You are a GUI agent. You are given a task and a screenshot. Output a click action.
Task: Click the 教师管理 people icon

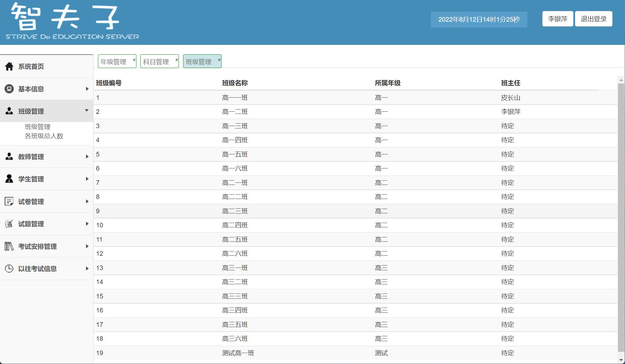click(x=9, y=157)
